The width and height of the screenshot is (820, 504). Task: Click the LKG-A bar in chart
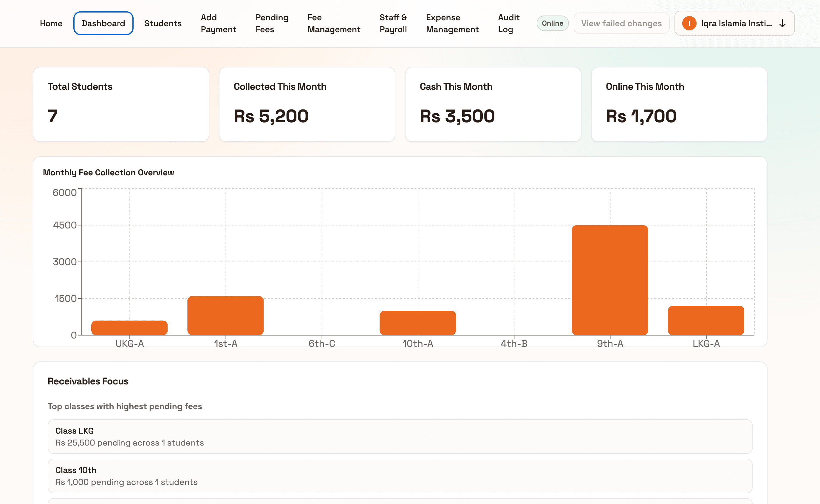click(x=706, y=320)
